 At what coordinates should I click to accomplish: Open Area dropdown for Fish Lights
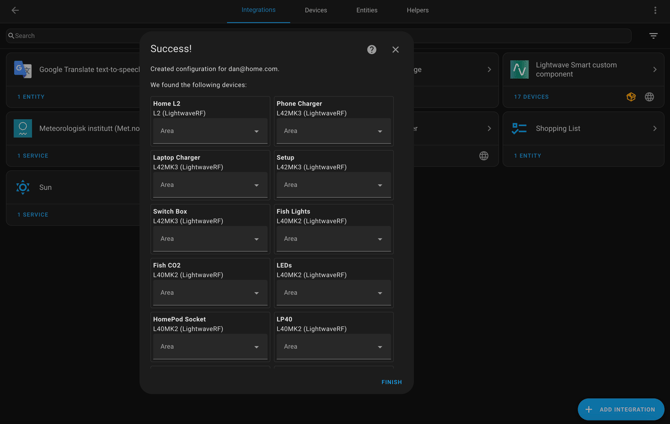[334, 238]
